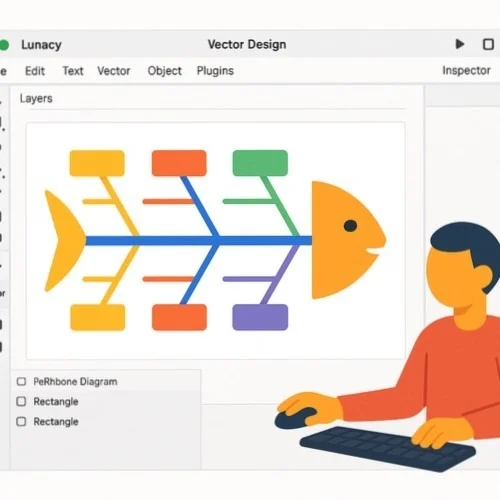
Task: Select the PeRhbone Diagram layer name
Action: click(75, 381)
